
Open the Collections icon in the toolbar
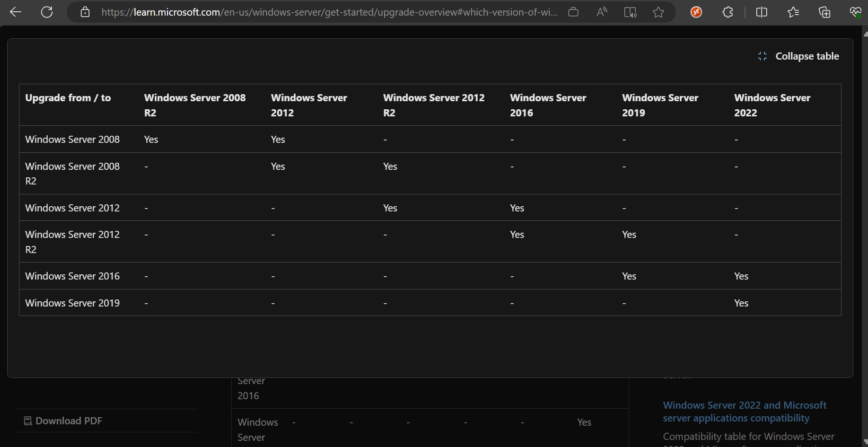pyautogui.click(x=824, y=12)
